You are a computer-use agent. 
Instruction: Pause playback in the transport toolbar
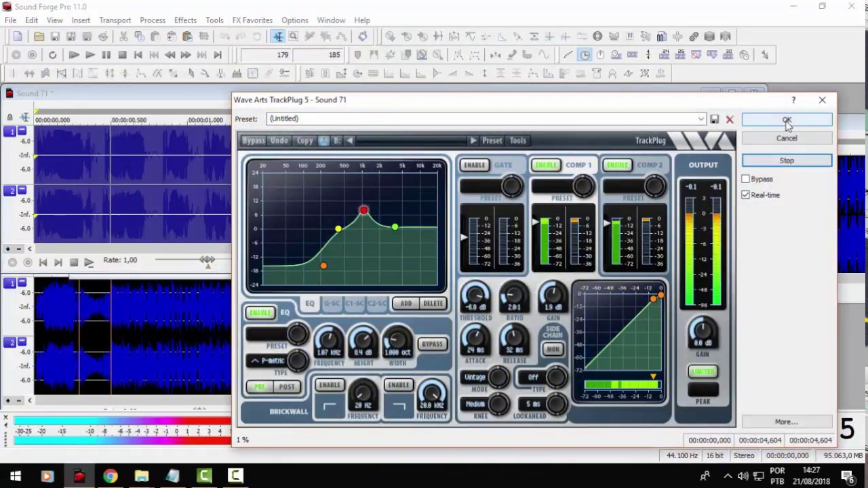[106, 55]
